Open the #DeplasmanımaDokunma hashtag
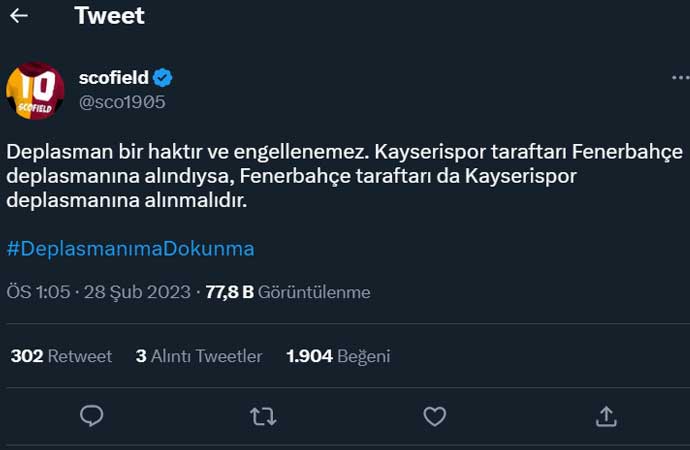Viewport: 690px width, 450px height. [x=130, y=248]
